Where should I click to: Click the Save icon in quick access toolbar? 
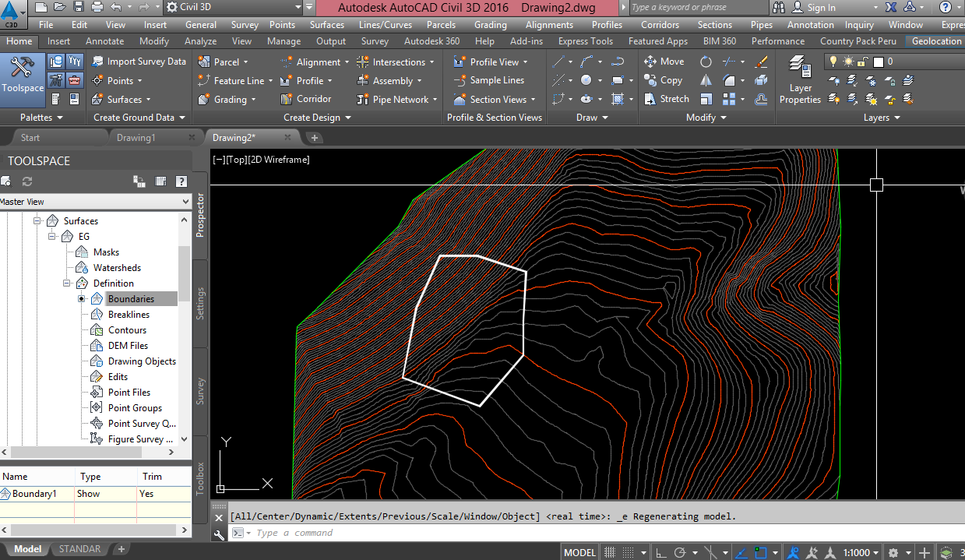(x=79, y=7)
